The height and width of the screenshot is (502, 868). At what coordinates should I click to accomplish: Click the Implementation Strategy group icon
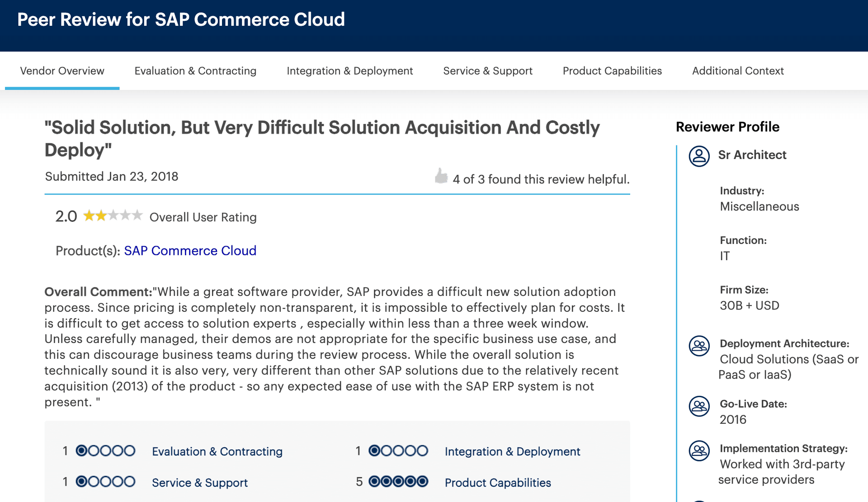(x=699, y=450)
